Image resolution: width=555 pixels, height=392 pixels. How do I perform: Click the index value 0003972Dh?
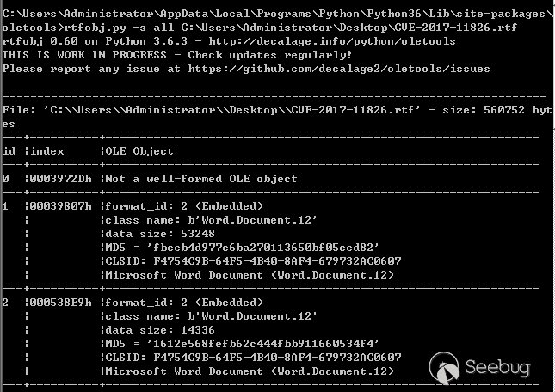[60, 179]
